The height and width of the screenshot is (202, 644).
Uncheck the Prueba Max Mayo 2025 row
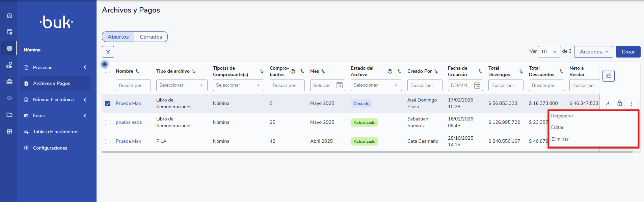108,104
